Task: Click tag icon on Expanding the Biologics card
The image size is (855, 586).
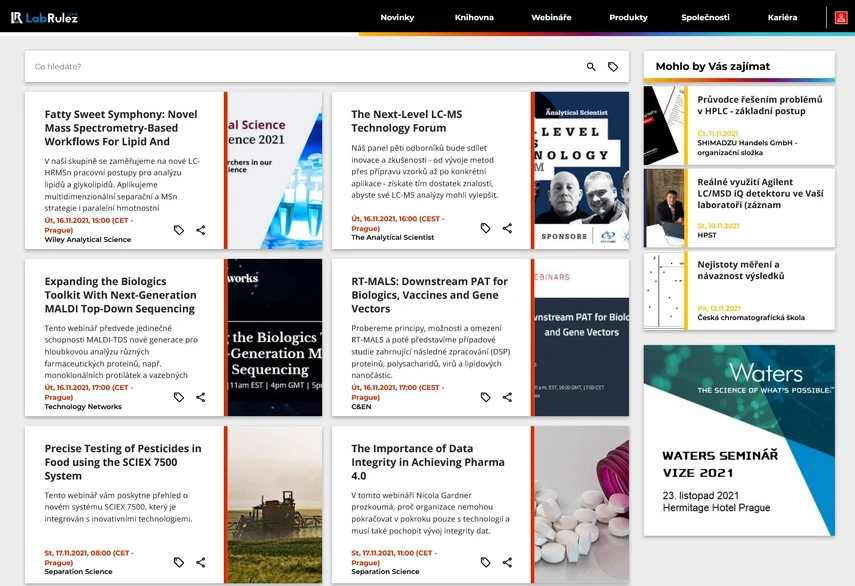Action: pyautogui.click(x=178, y=397)
